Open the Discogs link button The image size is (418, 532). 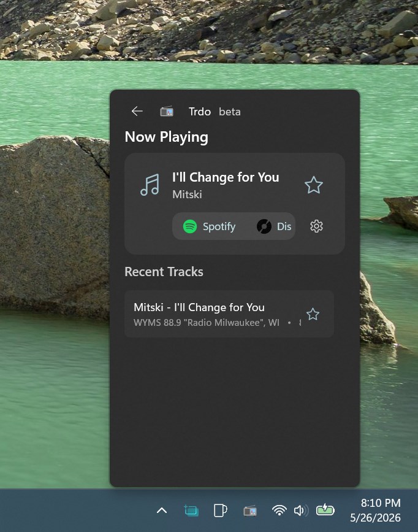coord(274,226)
